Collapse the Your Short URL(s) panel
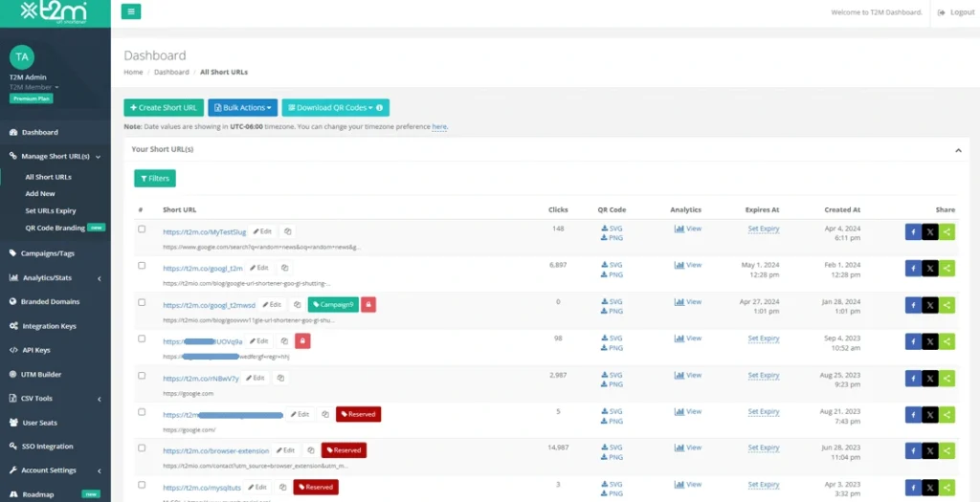 (x=958, y=150)
